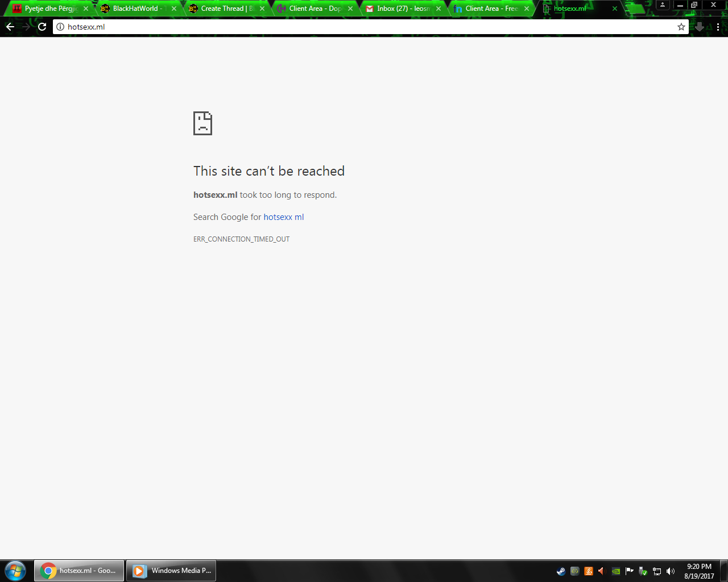This screenshot has height=582, width=728.
Task: Close the hotsexx.ml tab
Action: tap(615, 9)
